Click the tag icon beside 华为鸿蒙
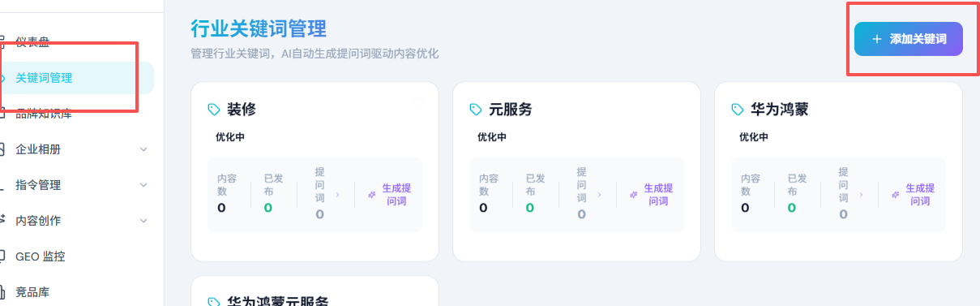 click(738, 109)
